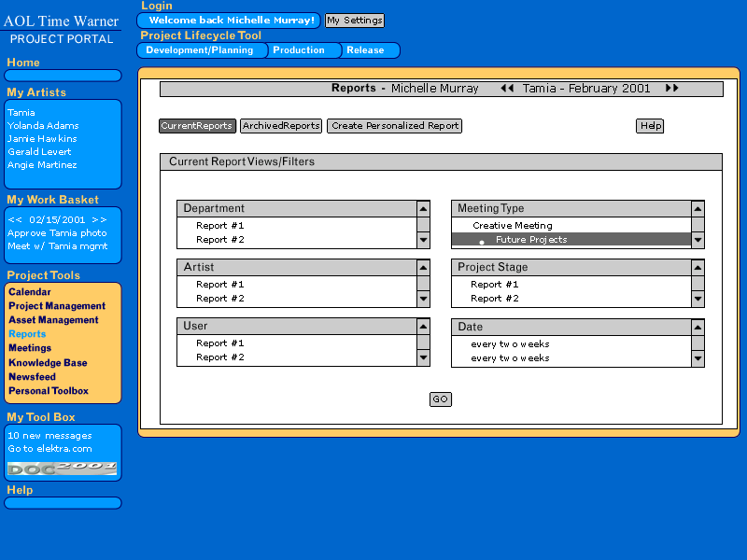Viewport: 747px width, 560px height.
Task: Open the Release lifecycle tab
Action: click(x=365, y=50)
